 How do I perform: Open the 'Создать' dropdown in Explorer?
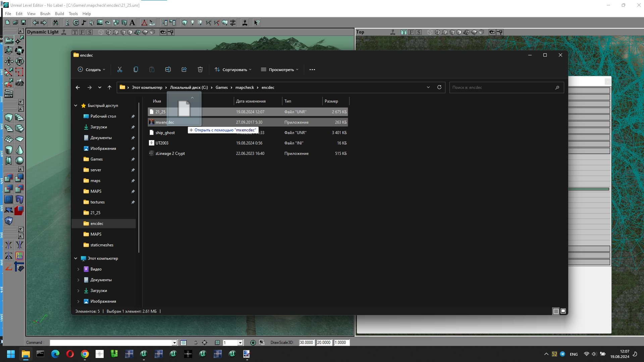(92, 70)
